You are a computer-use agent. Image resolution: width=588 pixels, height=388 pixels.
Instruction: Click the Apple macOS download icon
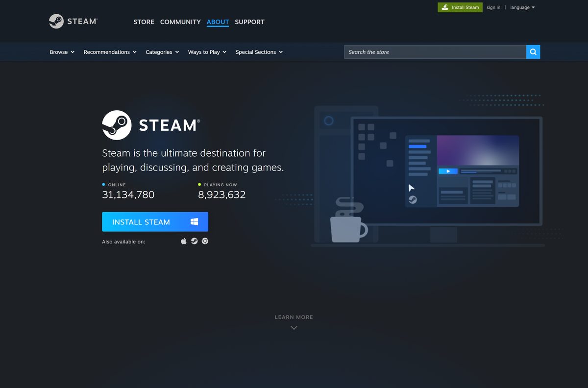click(x=184, y=241)
